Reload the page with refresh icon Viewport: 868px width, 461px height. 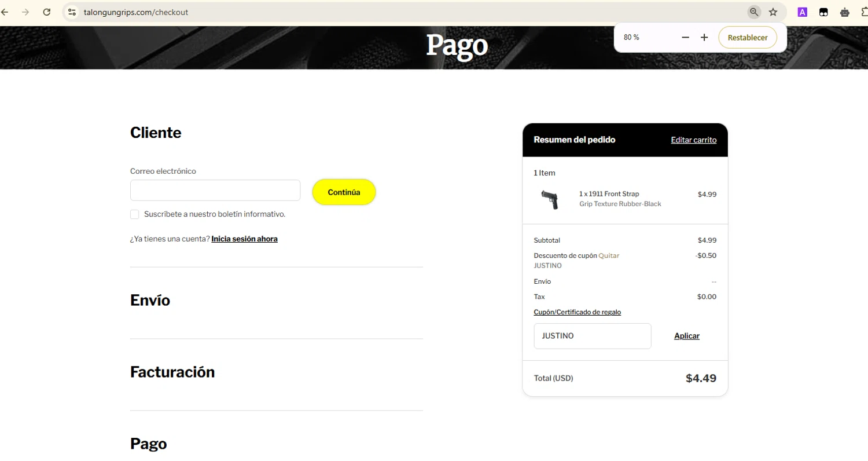47,12
